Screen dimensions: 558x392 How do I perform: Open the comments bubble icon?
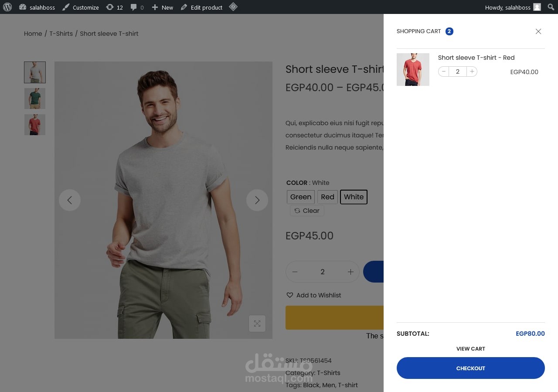(x=133, y=7)
